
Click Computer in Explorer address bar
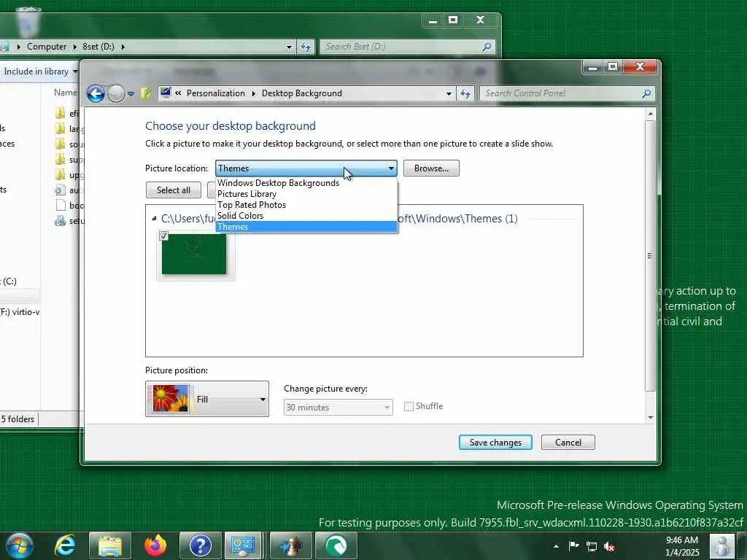click(46, 47)
